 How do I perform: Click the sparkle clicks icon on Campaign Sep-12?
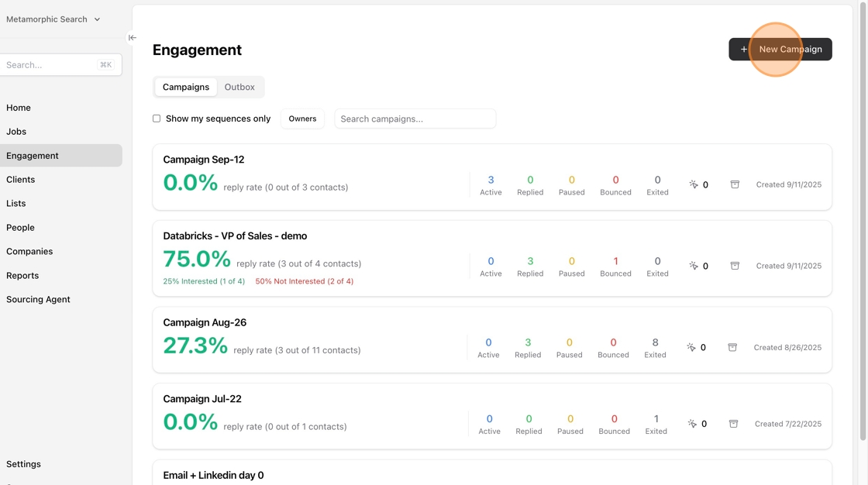click(x=694, y=184)
